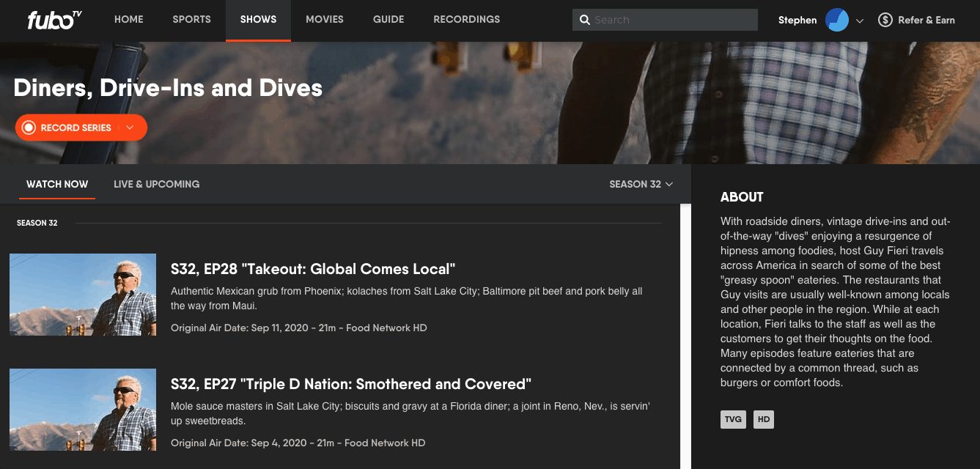
Task: Click the Record Series button
Action: 81,128
